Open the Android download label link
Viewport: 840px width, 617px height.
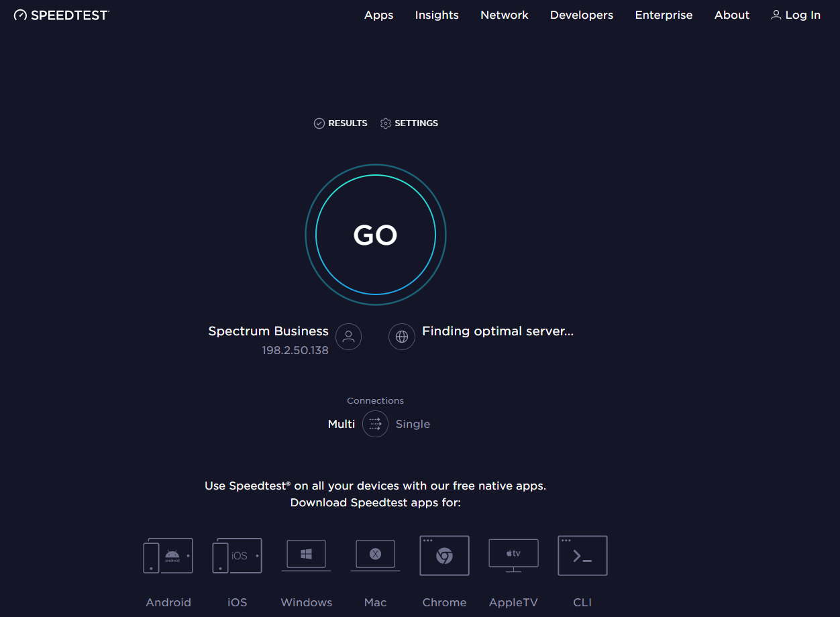coord(168,602)
